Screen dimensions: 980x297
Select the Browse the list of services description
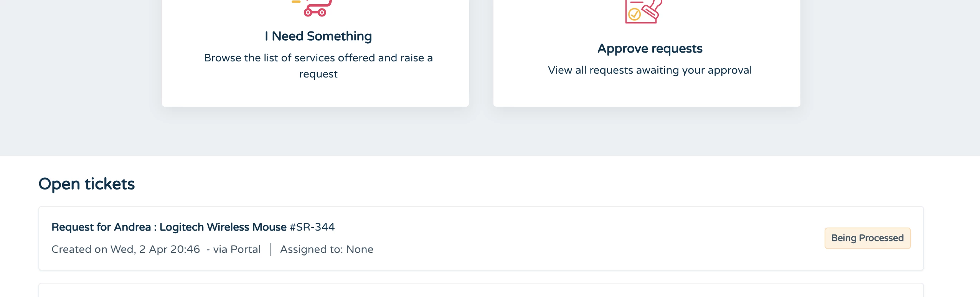pyautogui.click(x=318, y=66)
